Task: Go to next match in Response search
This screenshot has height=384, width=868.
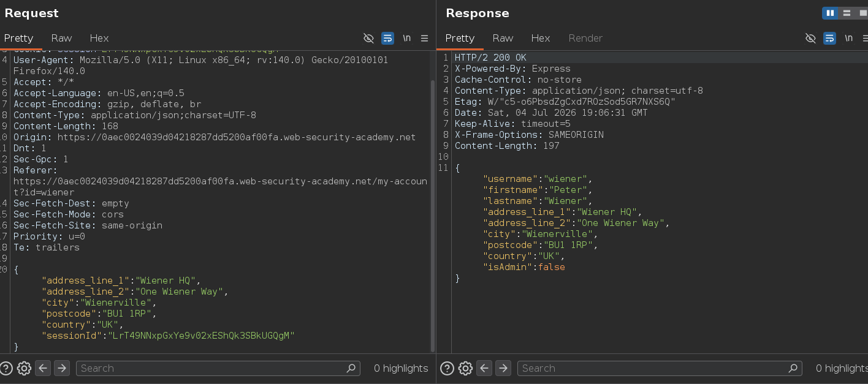Action: (503, 368)
